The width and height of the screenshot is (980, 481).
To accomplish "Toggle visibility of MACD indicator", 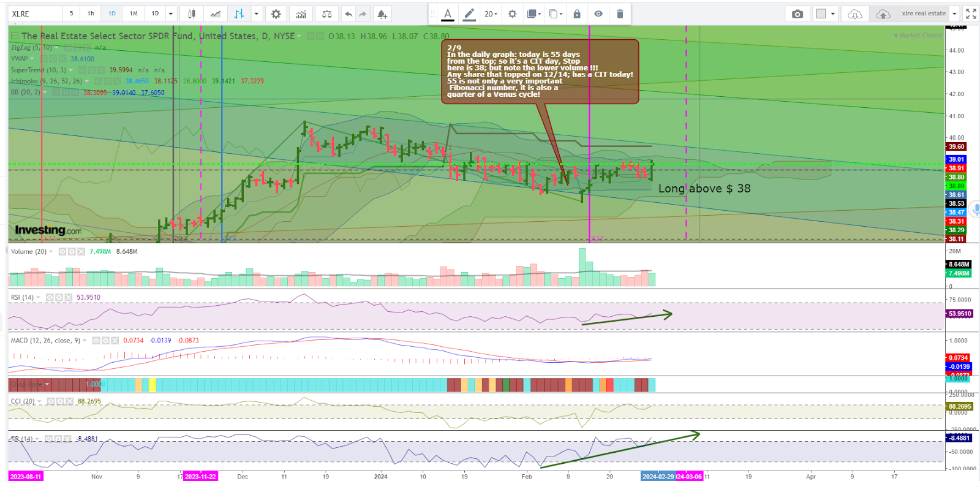I will click(x=96, y=341).
